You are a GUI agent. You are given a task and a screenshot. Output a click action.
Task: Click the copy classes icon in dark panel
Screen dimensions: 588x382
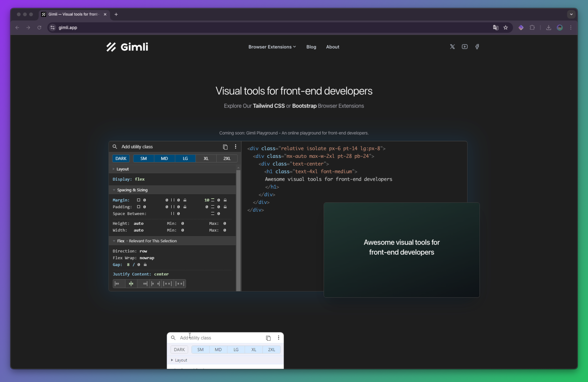[x=225, y=147]
